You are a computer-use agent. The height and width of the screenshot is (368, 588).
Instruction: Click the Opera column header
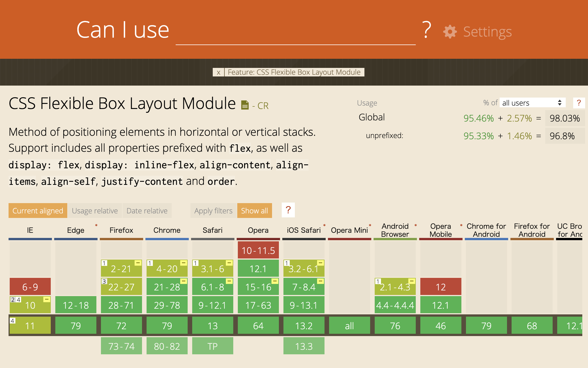(258, 230)
